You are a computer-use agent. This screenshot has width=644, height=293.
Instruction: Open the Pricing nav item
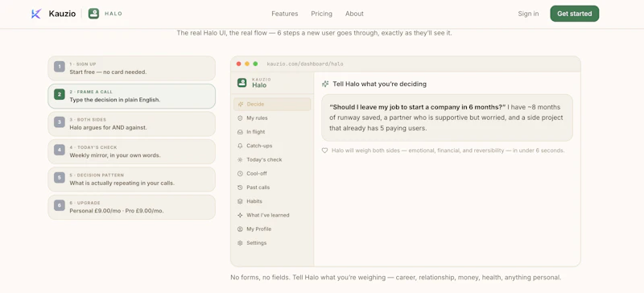pyautogui.click(x=321, y=14)
